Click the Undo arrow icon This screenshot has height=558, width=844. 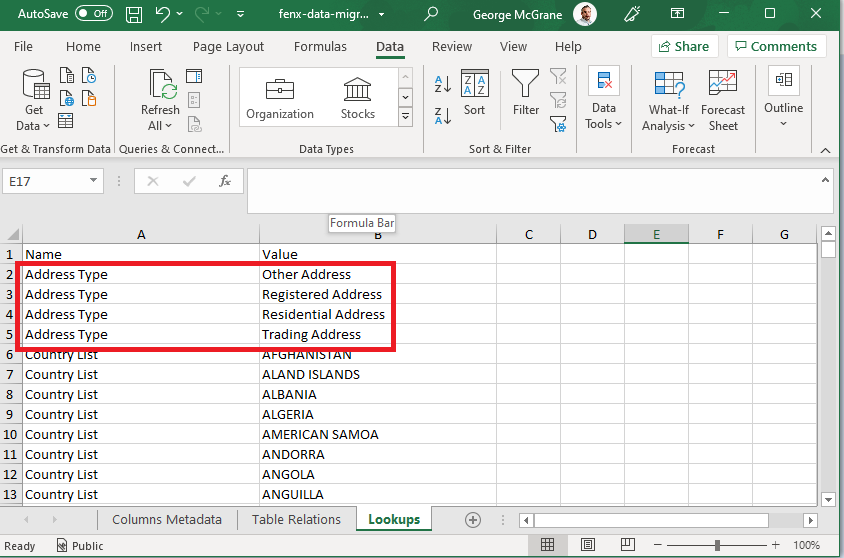[163, 14]
